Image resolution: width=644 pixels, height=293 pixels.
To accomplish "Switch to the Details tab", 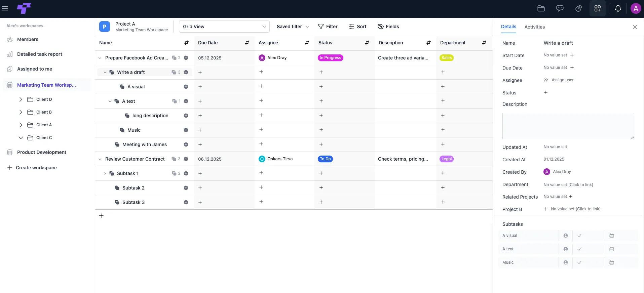I will 508,27.
